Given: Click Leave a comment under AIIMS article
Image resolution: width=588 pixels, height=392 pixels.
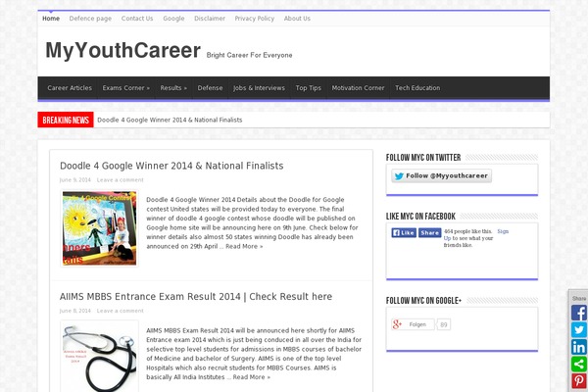Looking at the screenshot, I should point(120,311).
